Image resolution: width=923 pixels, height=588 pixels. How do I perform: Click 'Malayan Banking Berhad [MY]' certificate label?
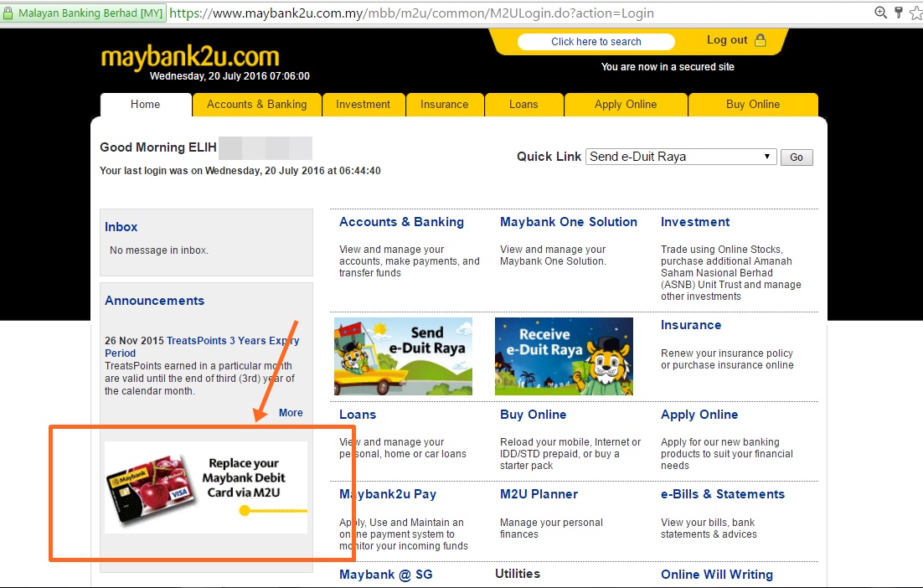[90, 13]
